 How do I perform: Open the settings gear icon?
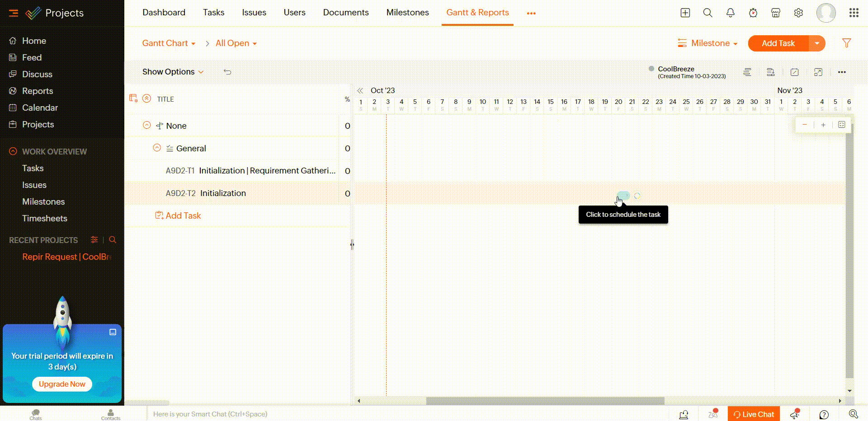pyautogui.click(x=798, y=13)
